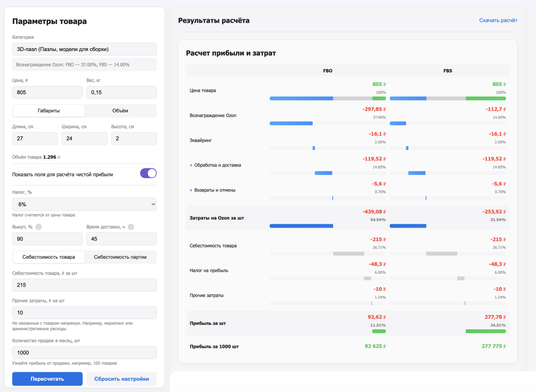Switch to the Габариты tab

coord(49,110)
